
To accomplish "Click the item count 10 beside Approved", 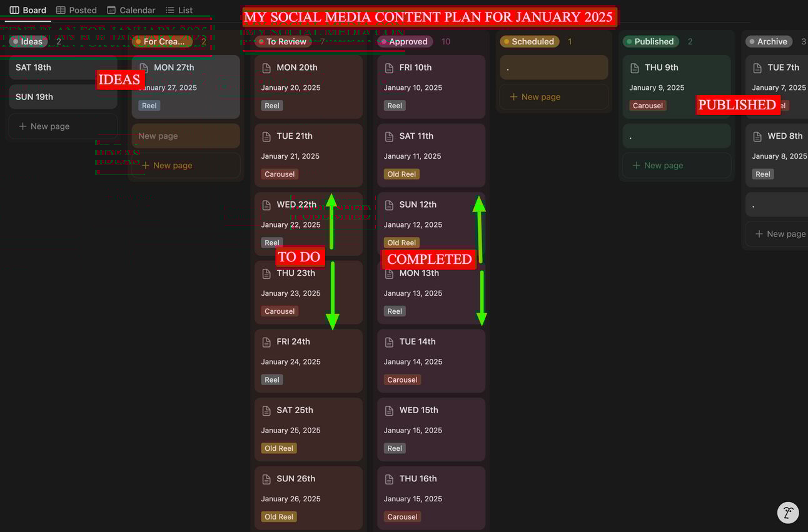I will click(x=446, y=42).
